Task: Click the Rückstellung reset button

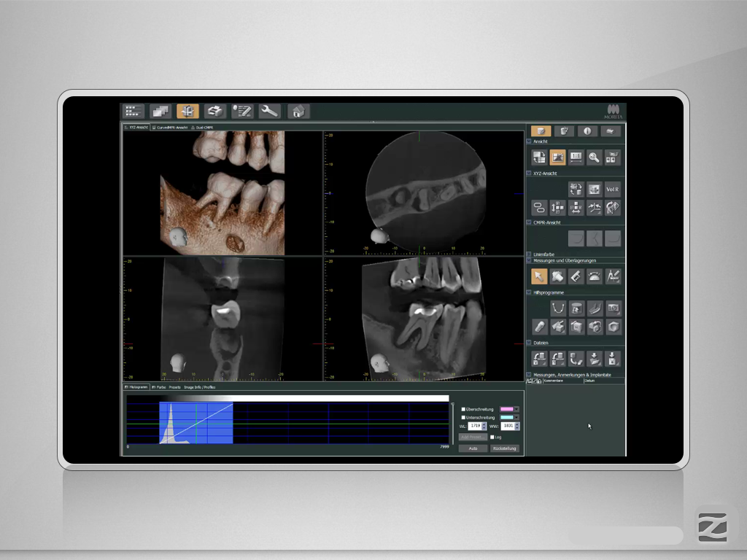Action: (x=504, y=448)
